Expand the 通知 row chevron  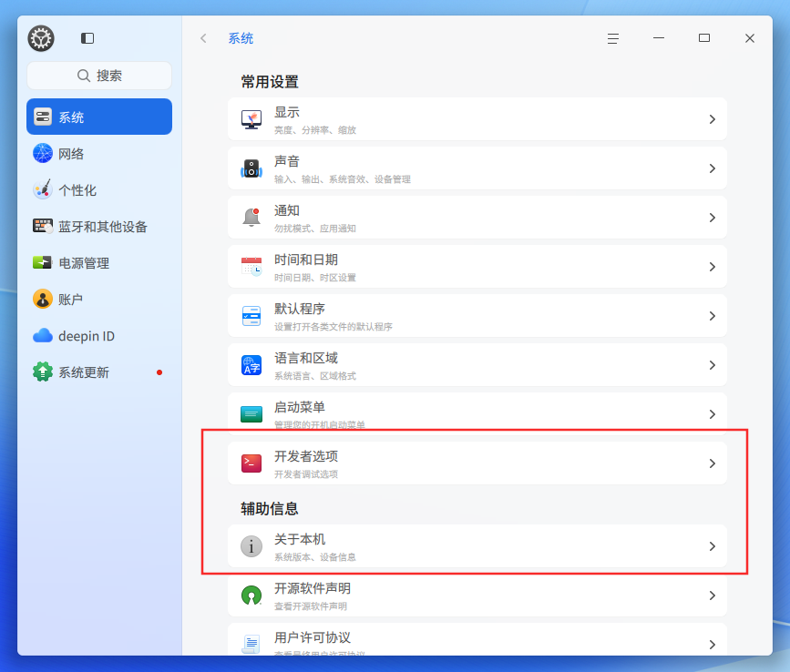point(713,218)
